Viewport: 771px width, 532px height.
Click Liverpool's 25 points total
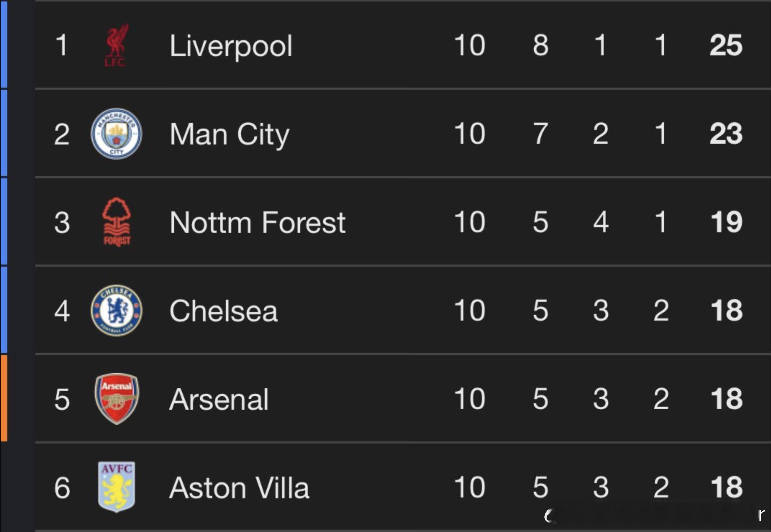726,45
